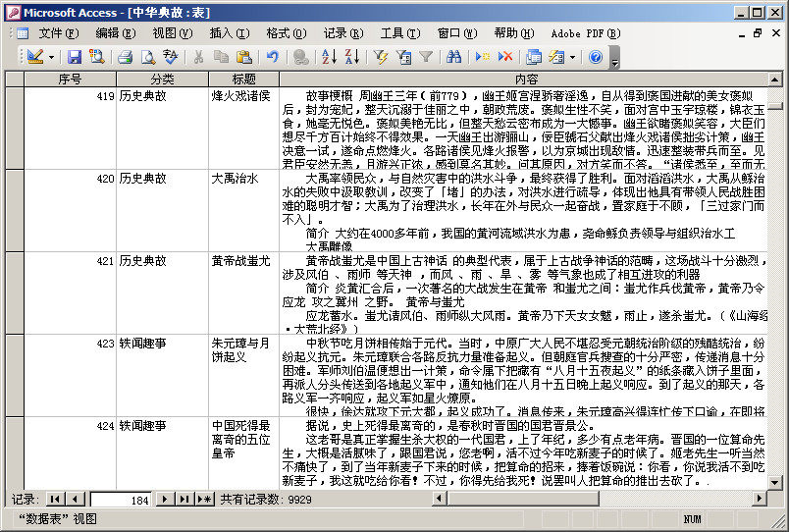Viewport: 789px width, 532px height.
Task: Click the record number field showing 184
Action: [121, 500]
